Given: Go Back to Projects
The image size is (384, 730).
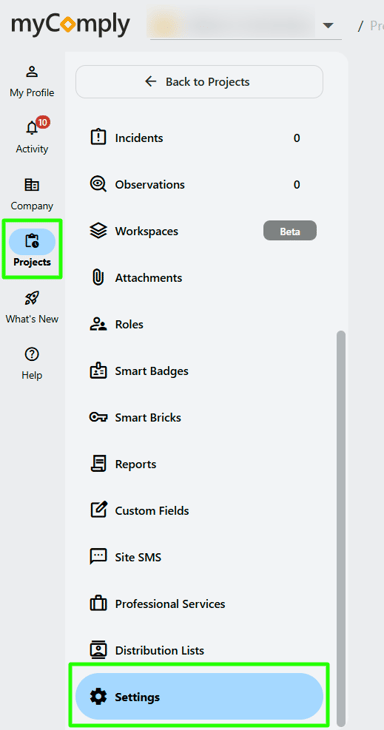Looking at the screenshot, I should point(199,81).
